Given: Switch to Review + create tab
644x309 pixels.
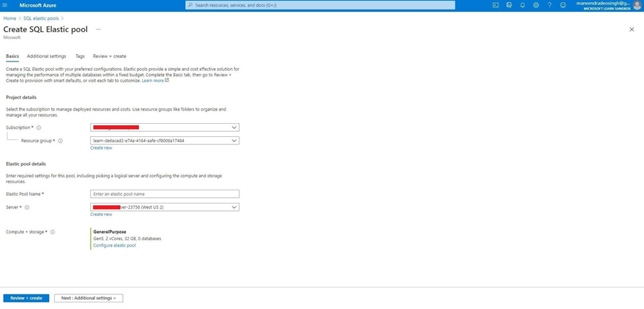Looking at the screenshot, I should point(109,56).
